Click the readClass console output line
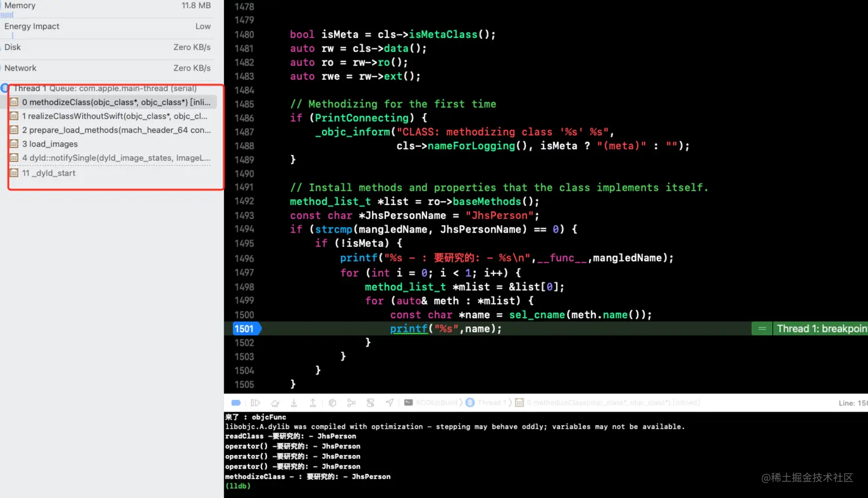The width and height of the screenshot is (868, 498). (290, 436)
